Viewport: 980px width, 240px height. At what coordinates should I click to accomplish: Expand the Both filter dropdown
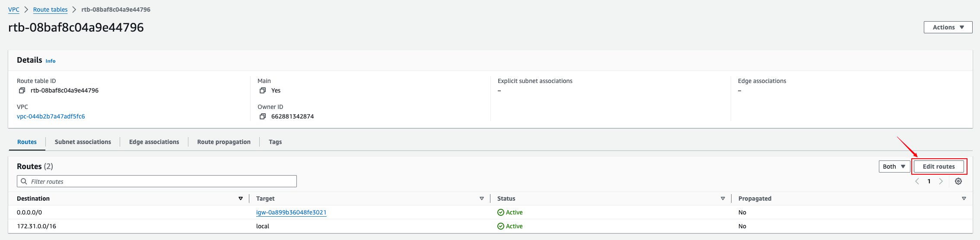(894, 166)
